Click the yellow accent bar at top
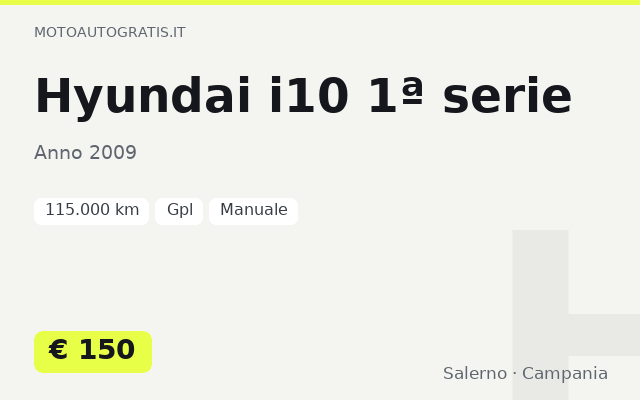This screenshot has height=400, width=640. click(x=320, y=2)
